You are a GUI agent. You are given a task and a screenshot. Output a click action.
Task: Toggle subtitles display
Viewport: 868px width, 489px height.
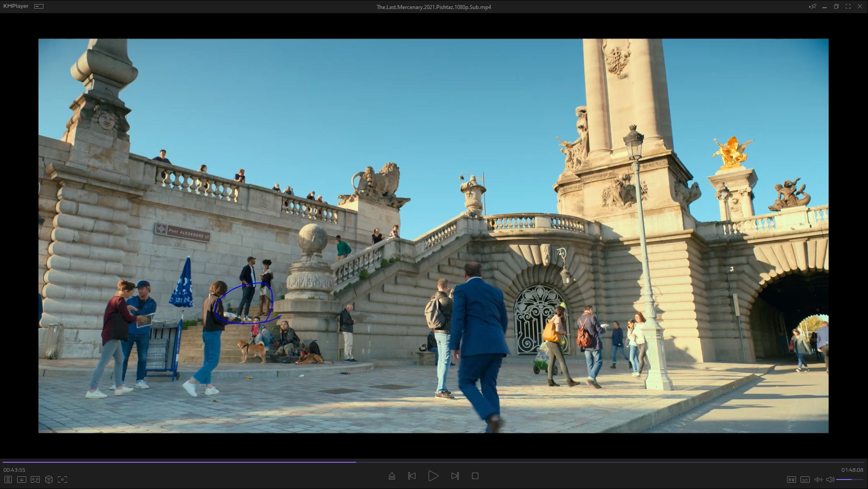[805, 479]
